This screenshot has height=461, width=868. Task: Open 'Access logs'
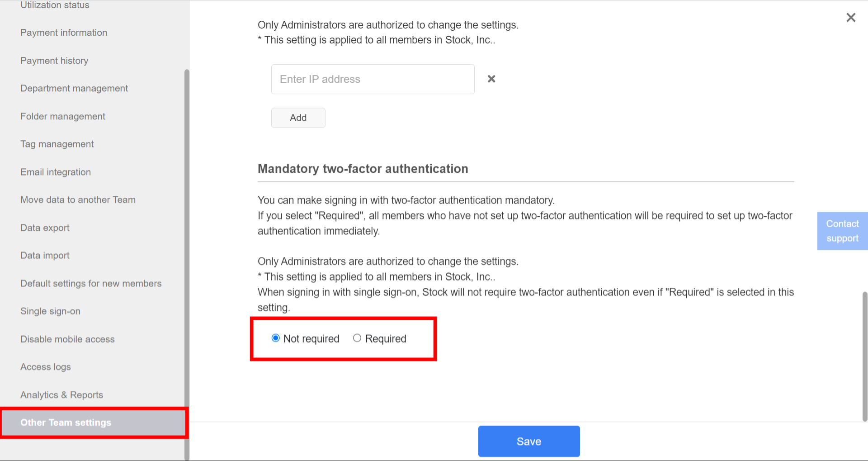tap(45, 366)
